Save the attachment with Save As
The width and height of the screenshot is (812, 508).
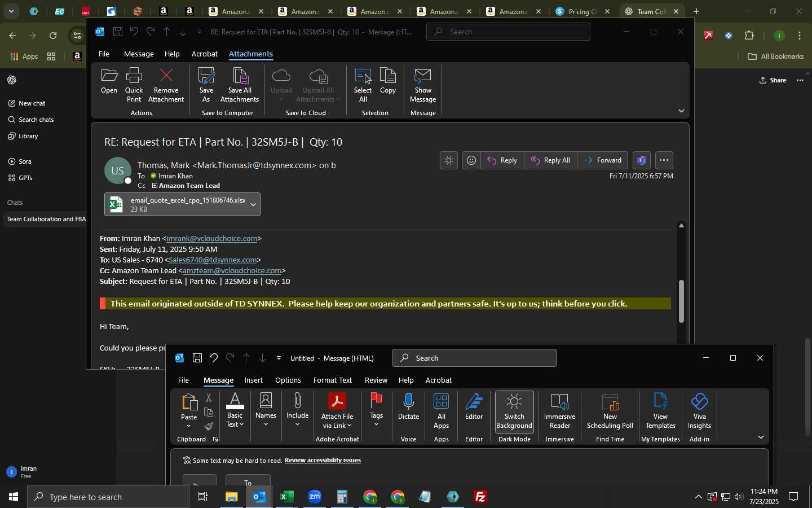pos(206,85)
